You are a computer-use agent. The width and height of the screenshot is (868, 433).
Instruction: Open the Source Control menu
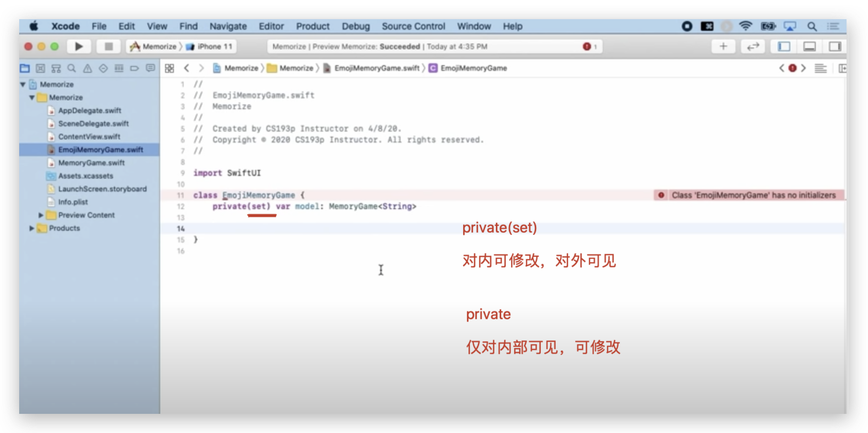[x=413, y=26]
